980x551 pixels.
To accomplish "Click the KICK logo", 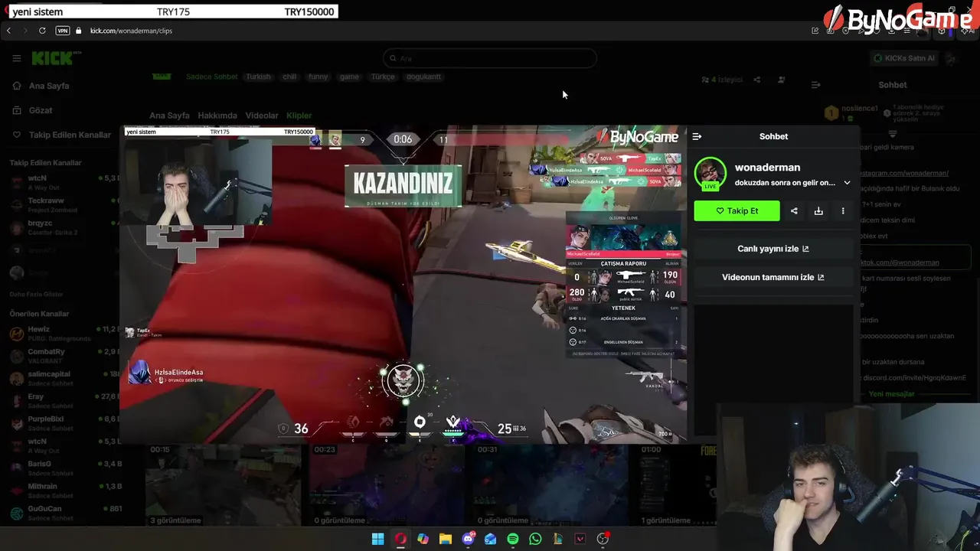I will pyautogui.click(x=55, y=58).
